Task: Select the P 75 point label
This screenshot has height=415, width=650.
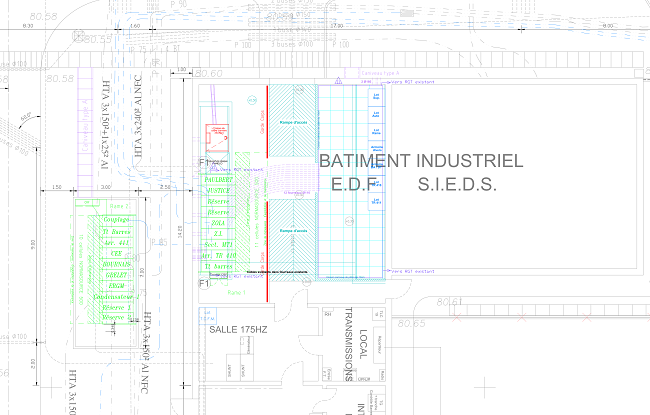Action: [x=139, y=50]
